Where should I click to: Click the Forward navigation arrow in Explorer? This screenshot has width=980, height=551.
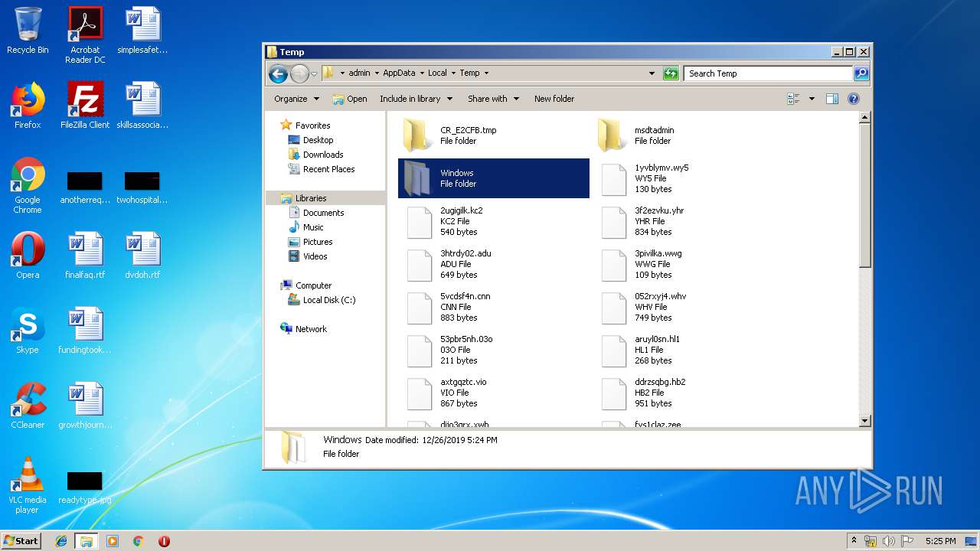(299, 73)
